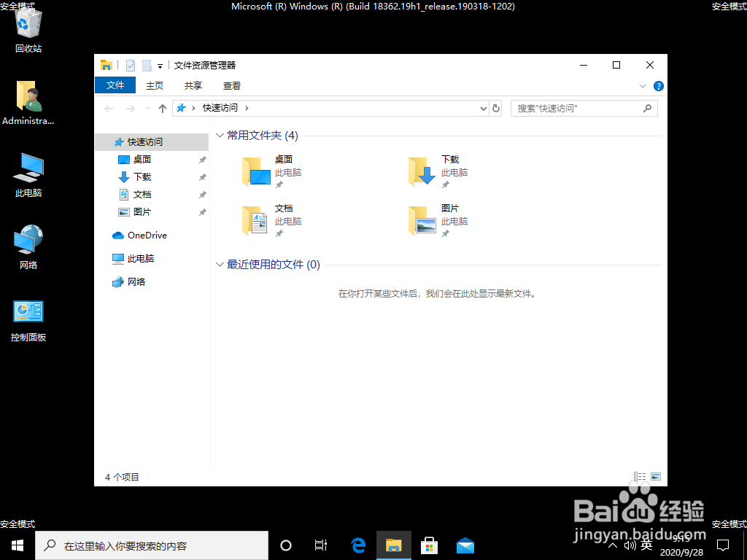Switch to large icons view in status bar

coord(656,476)
